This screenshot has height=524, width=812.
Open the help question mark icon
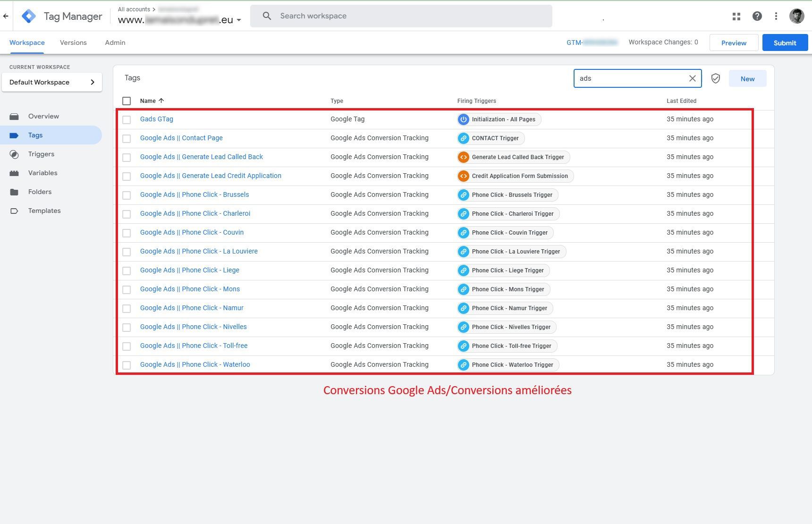tap(757, 17)
